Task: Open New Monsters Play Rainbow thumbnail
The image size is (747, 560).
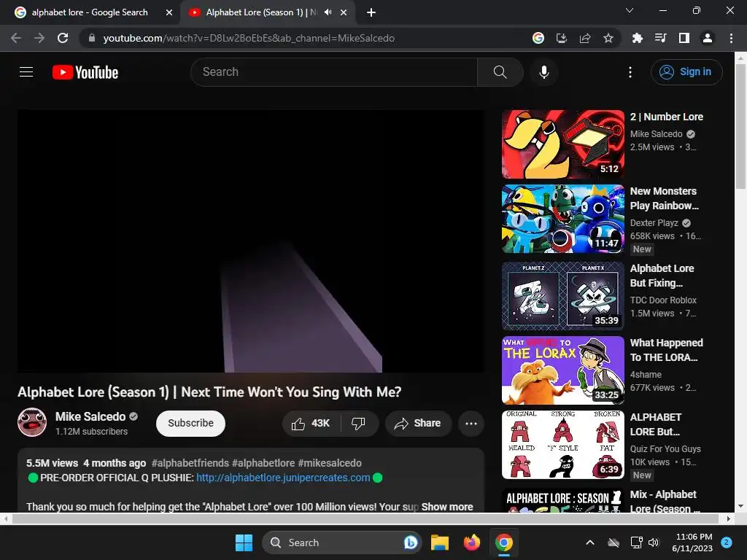Action: tap(563, 219)
